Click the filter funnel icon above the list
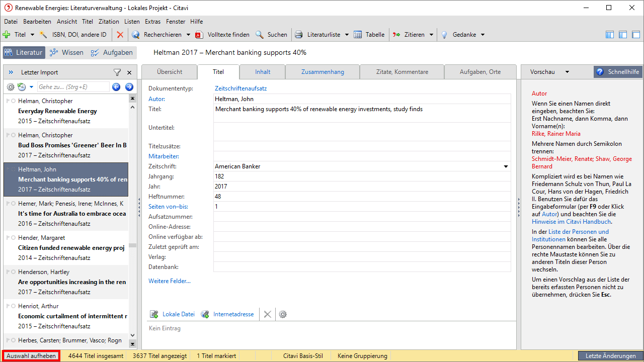The width and height of the screenshot is (644, 362). (117, 72)
